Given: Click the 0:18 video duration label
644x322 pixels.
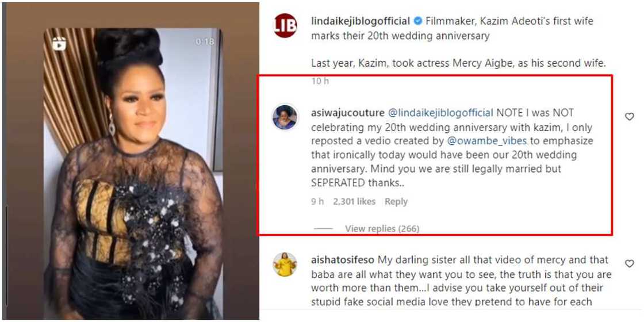Looking at the screenshot, I should [x=204, y=41].
